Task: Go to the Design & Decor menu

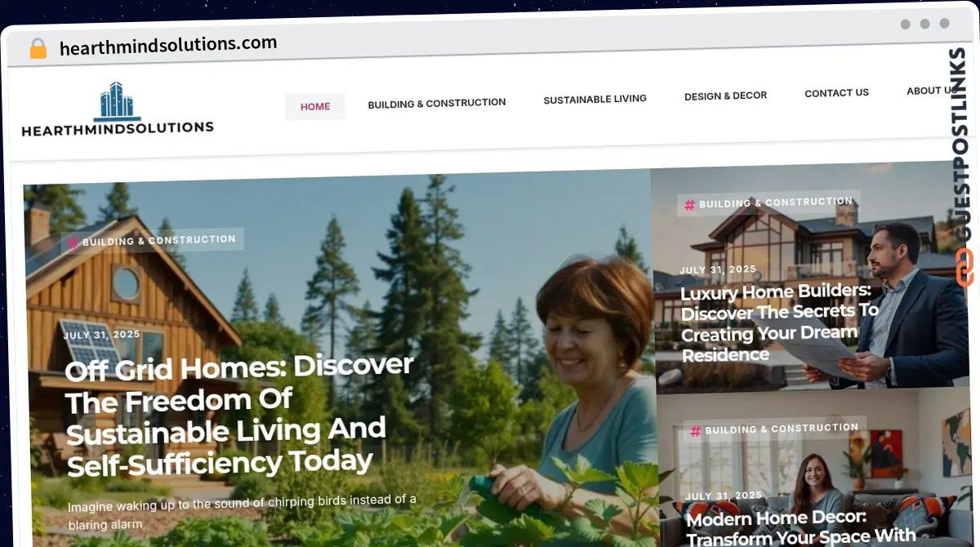Action: tap(726, 96)
